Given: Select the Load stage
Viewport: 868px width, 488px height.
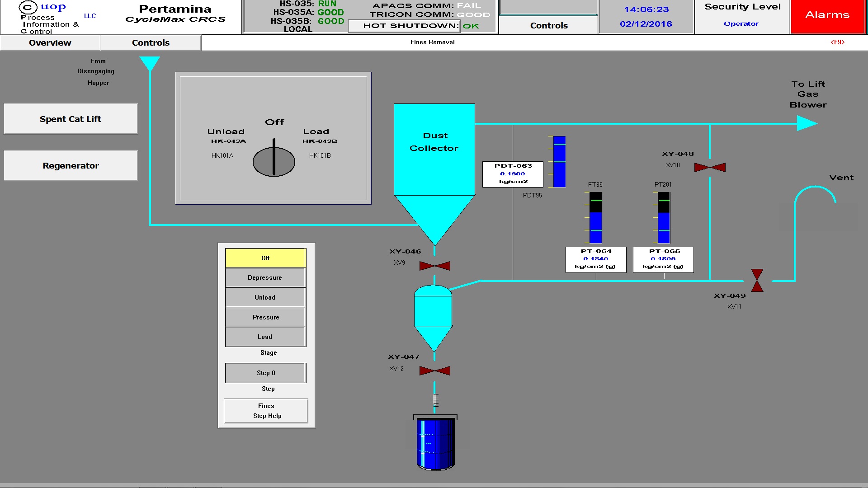Looking at the screenshot, I should tap(266, 337).
